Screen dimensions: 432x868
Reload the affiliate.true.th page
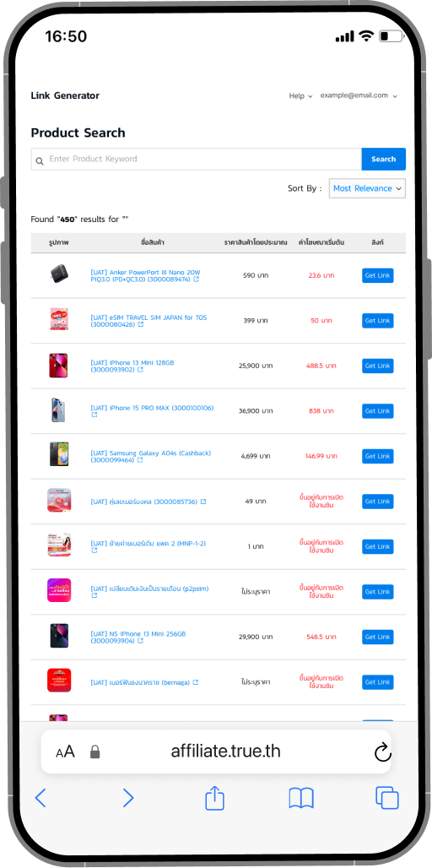coord(382,751)
